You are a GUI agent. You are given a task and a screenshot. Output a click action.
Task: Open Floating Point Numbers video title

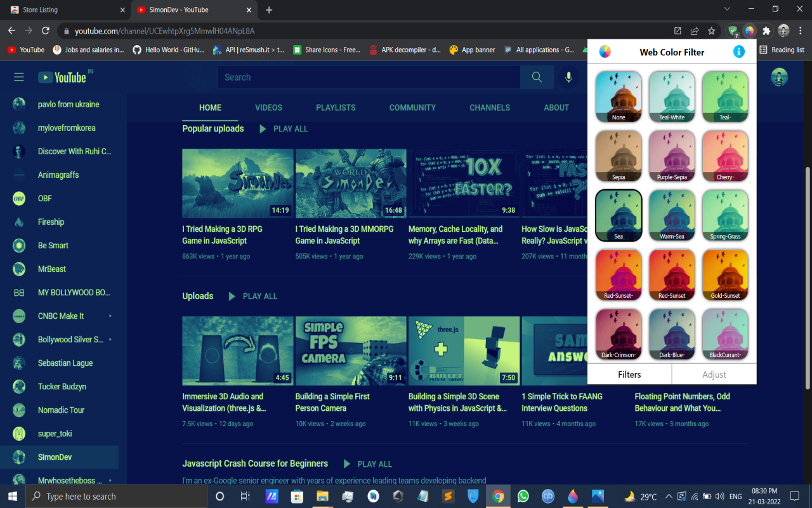(x=683, y=402)
